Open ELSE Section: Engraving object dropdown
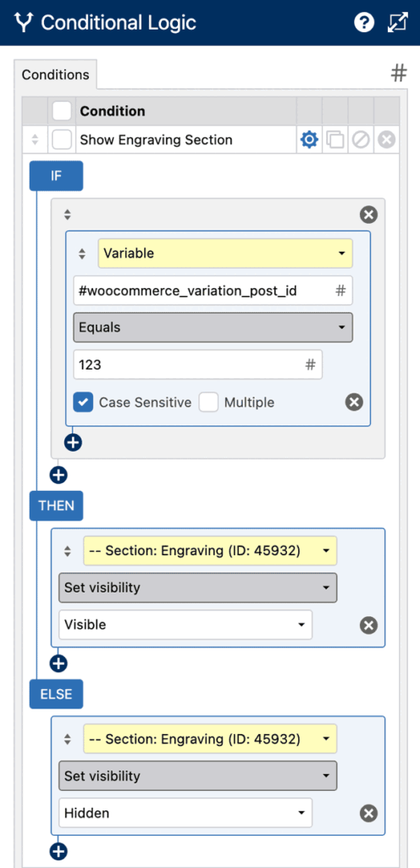Viewport: 420px width, 868px height. tap(210, 739)
